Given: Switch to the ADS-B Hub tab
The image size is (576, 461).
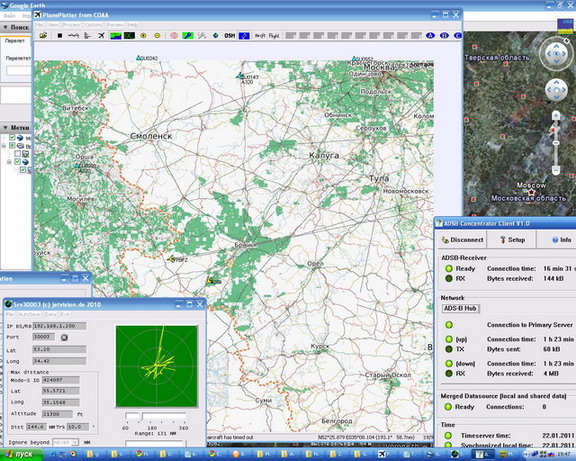Looking at the screenshot, I should tap(460, 309).
